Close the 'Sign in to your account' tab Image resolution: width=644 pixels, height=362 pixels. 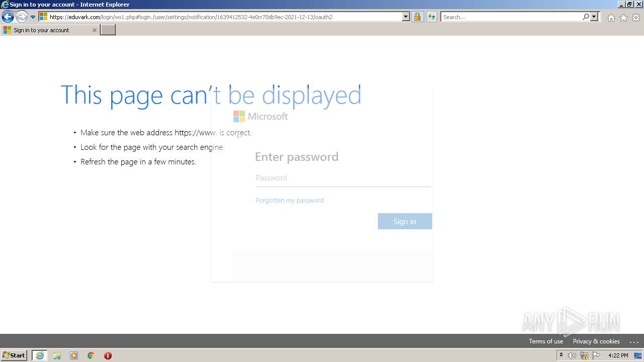94,30
